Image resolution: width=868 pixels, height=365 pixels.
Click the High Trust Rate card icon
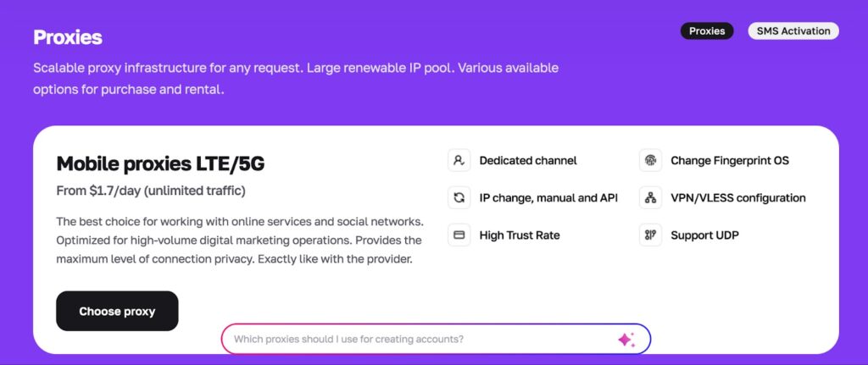point(459,235)
